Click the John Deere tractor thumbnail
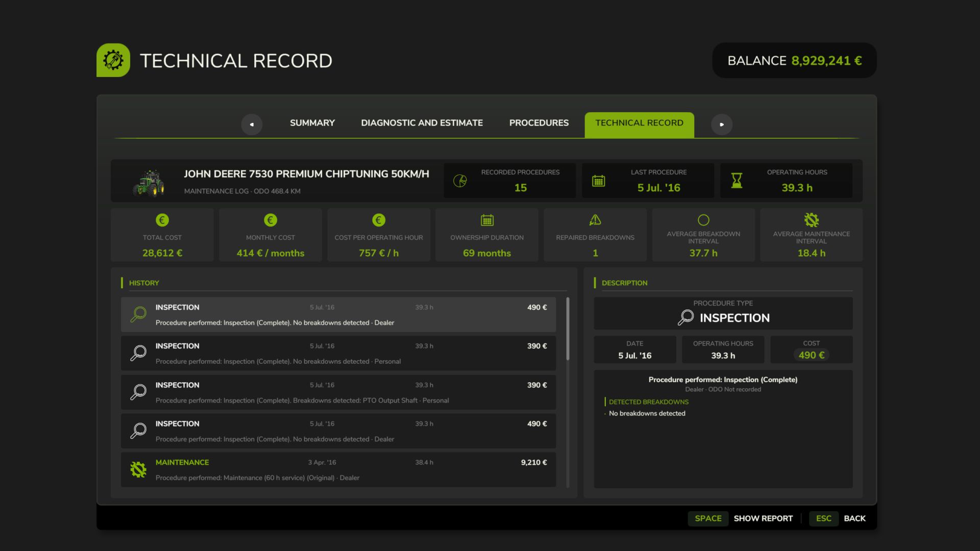This screenshot has height=551, width=980. tap(149, 183)
